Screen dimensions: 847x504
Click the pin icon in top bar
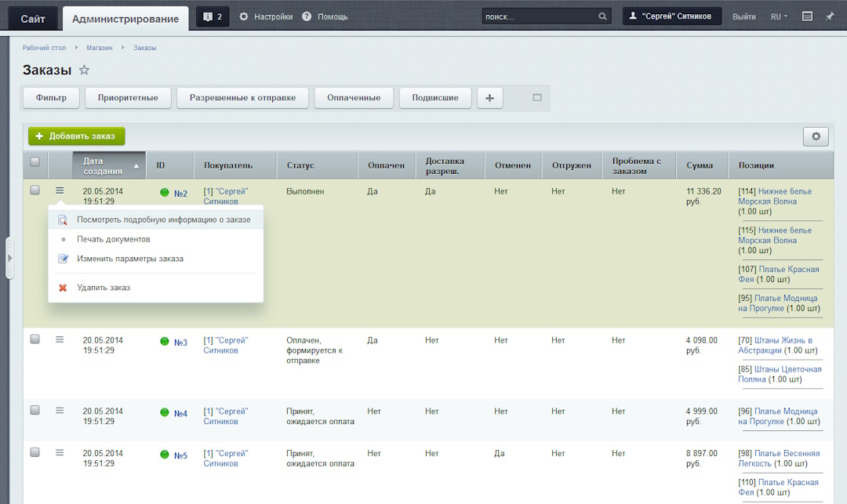[830, 16]
